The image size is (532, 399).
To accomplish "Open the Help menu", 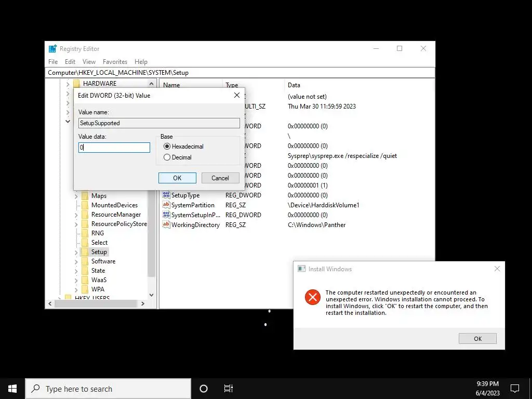I will pos(141,62).
